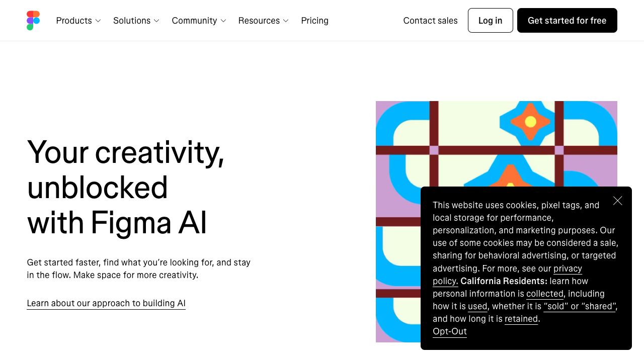Screen dimensions: 644x362
Task: Open the Resources dropdown menu
Action: [263, 21]
